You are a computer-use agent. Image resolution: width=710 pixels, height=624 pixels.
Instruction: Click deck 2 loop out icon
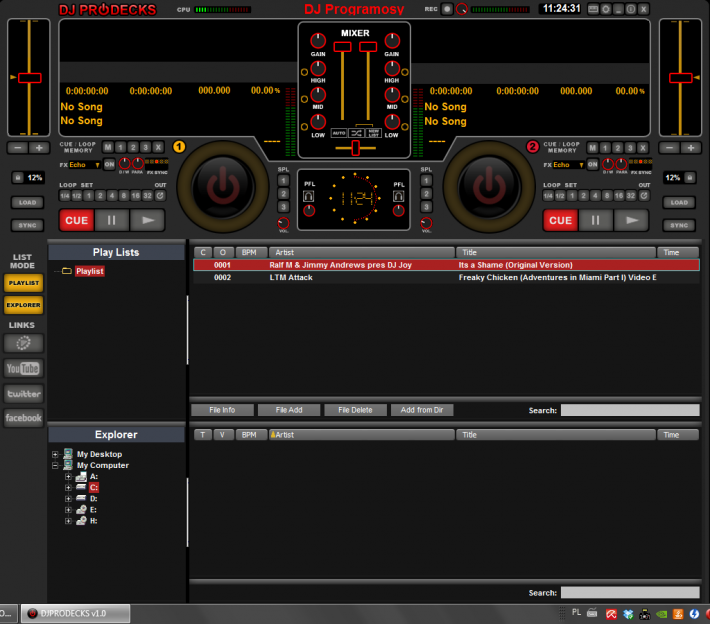coord(643,196)
